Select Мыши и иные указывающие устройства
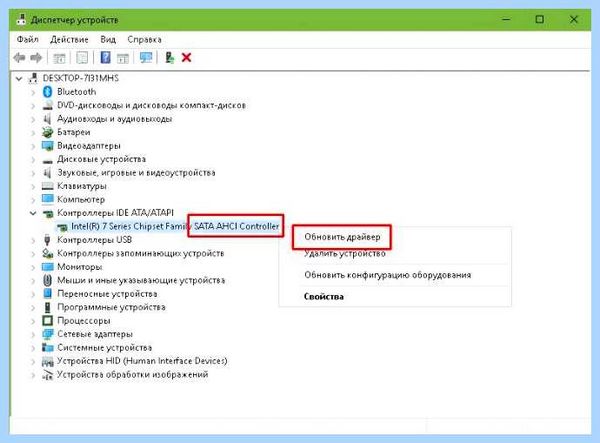 (x=141, y=280)
